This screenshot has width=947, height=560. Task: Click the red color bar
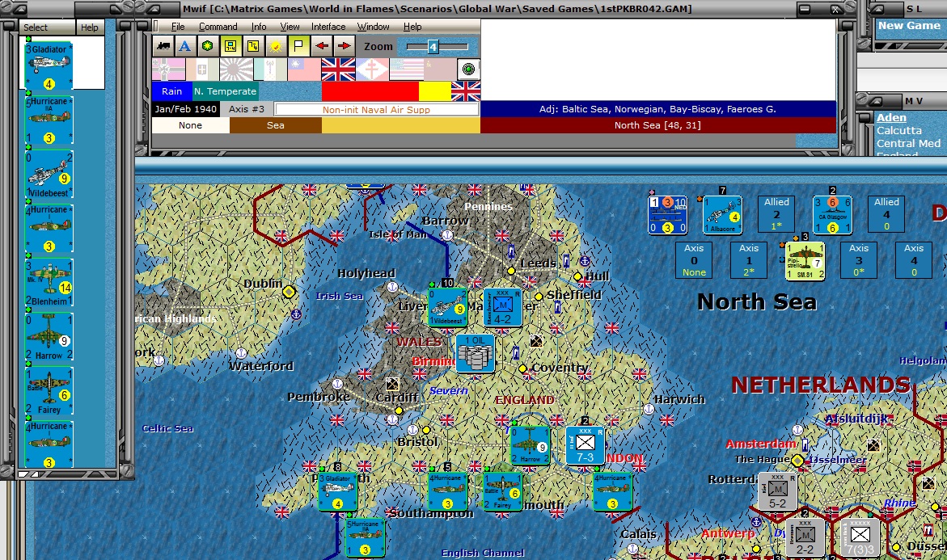[370, 91]
